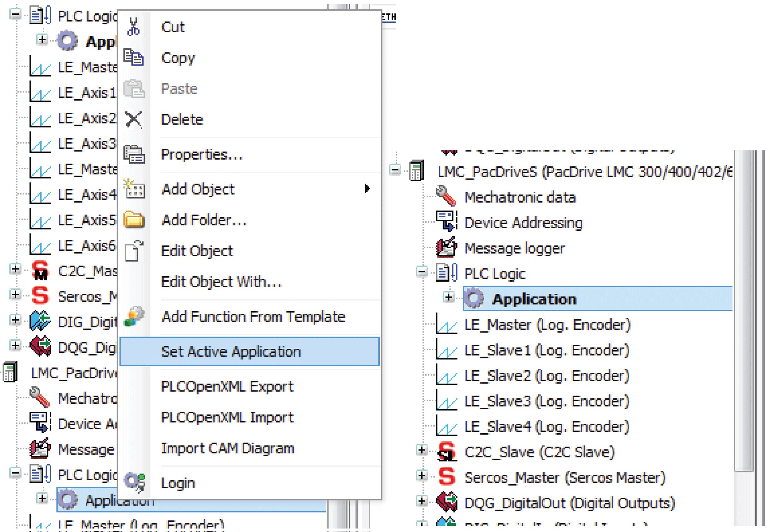Select LE_Slave2 (Log. Encoder) item

pos(547,376)
